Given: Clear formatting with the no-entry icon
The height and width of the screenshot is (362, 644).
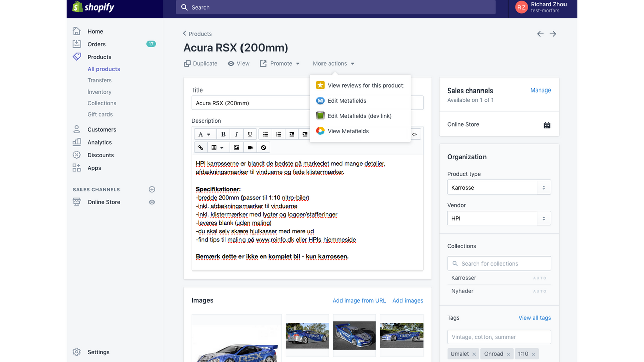Looking at the screenshot, I should tap(263, 147).
